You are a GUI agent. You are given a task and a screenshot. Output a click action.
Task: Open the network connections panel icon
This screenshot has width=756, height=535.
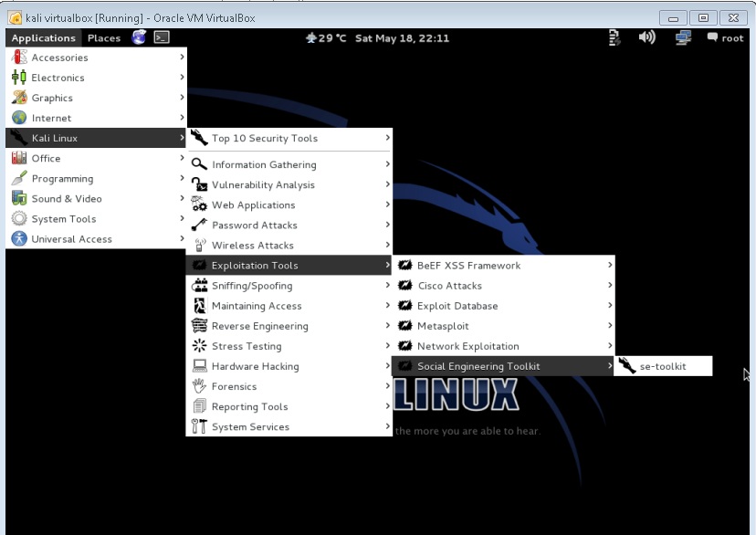(x=683, y=37)
